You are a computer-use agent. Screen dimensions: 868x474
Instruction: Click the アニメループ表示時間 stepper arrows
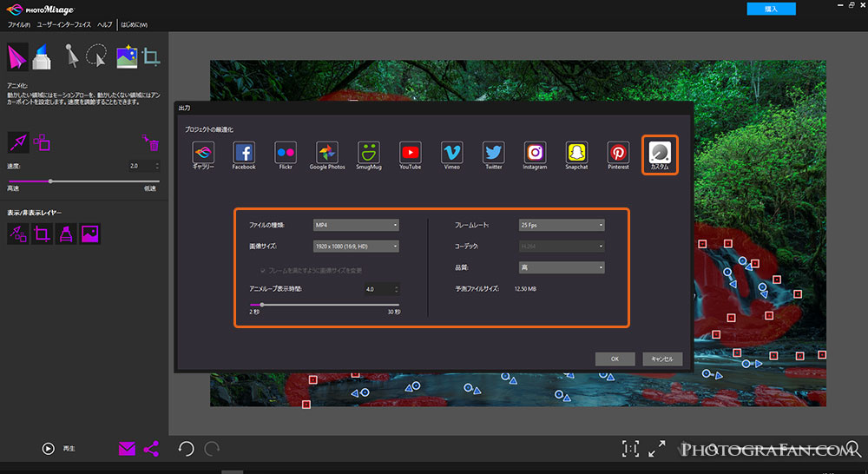[396, 289]
